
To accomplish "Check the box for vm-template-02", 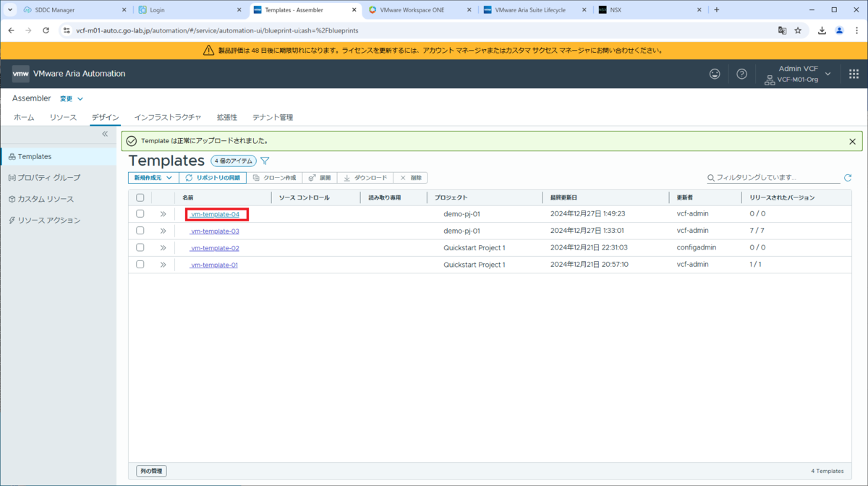I will [x=140, y=247].
